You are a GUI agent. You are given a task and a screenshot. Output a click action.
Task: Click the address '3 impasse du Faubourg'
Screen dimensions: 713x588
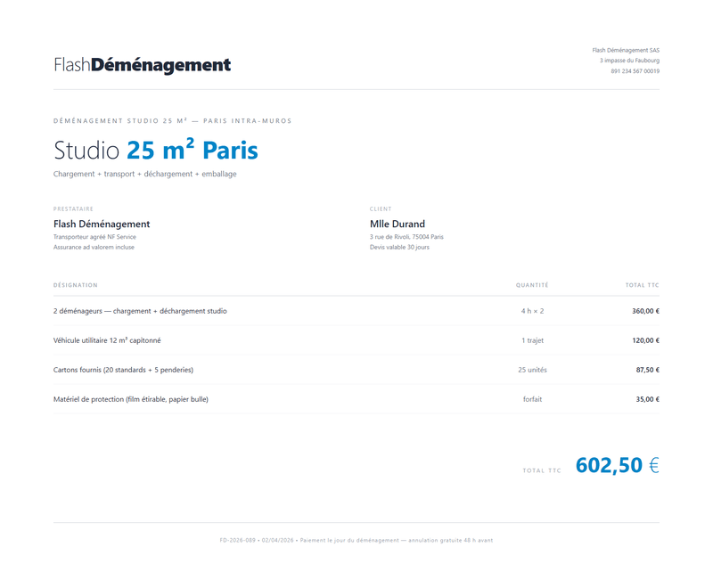click(x=629, y=61)
